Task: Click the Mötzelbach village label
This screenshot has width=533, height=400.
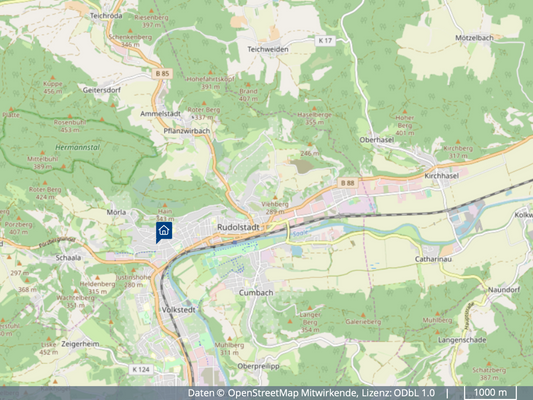Action: 474,38
